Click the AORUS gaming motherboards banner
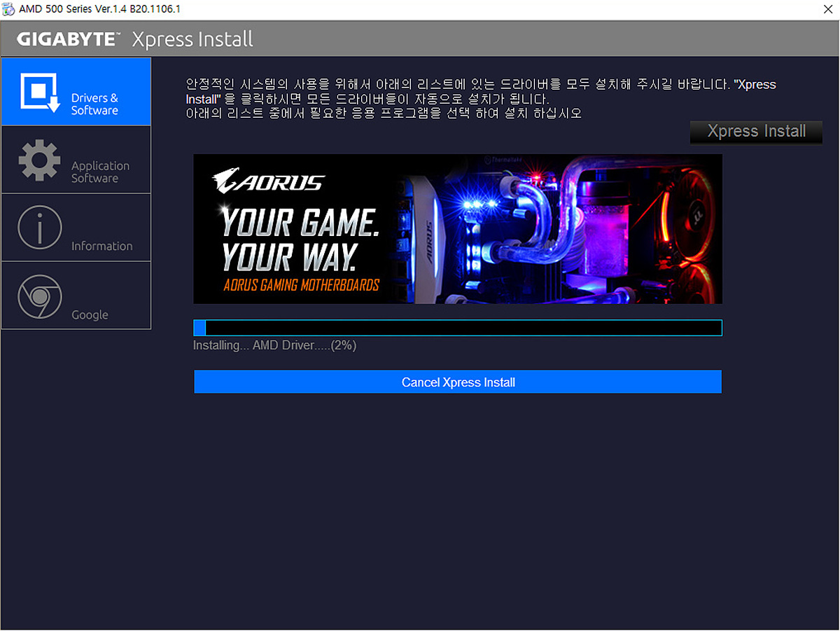Image resolution: width=840 pixels, height=631 pixels. click(x=458, y=229)
